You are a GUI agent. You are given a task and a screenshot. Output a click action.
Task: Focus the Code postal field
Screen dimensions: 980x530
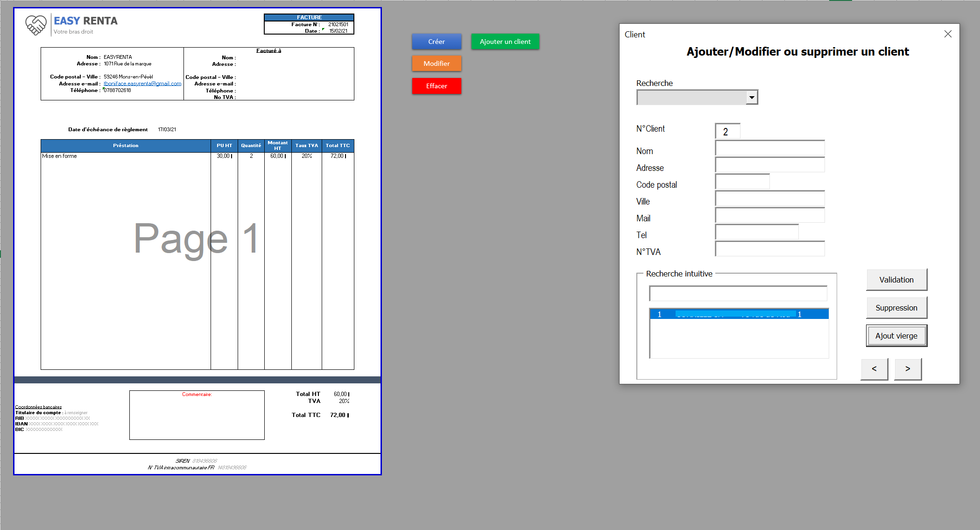pyautogui.click(x=742, y=182)
